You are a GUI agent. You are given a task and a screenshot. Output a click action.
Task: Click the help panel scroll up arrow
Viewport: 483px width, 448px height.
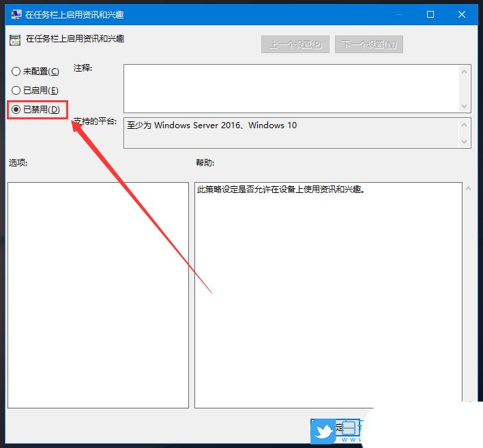tap(468, 188)
